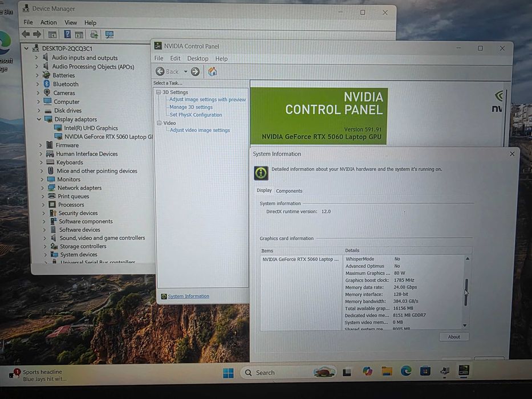Click scan for hardware changes monitor icon

point(109,35)
